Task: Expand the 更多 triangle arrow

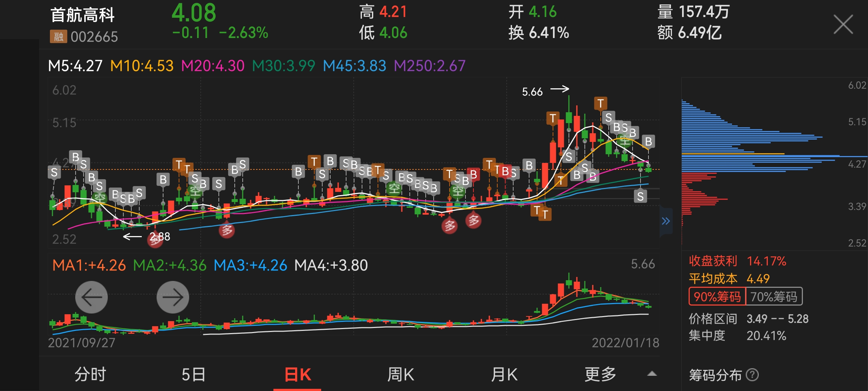Action: [652, 374]
